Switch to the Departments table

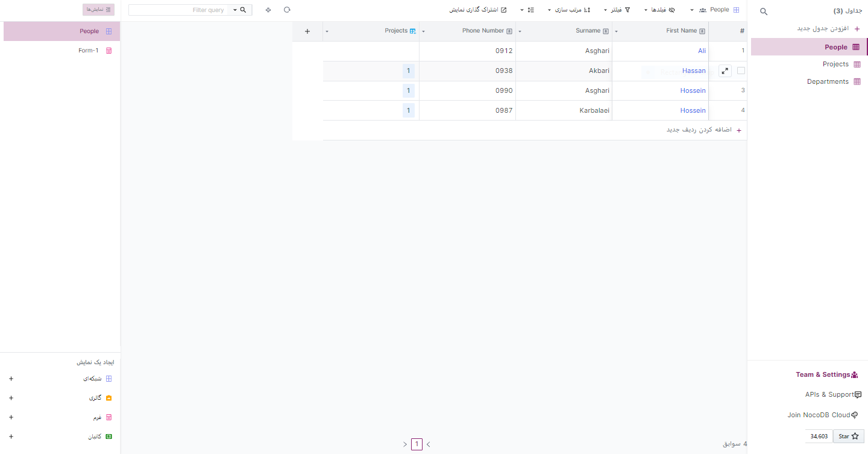(828, 81)
